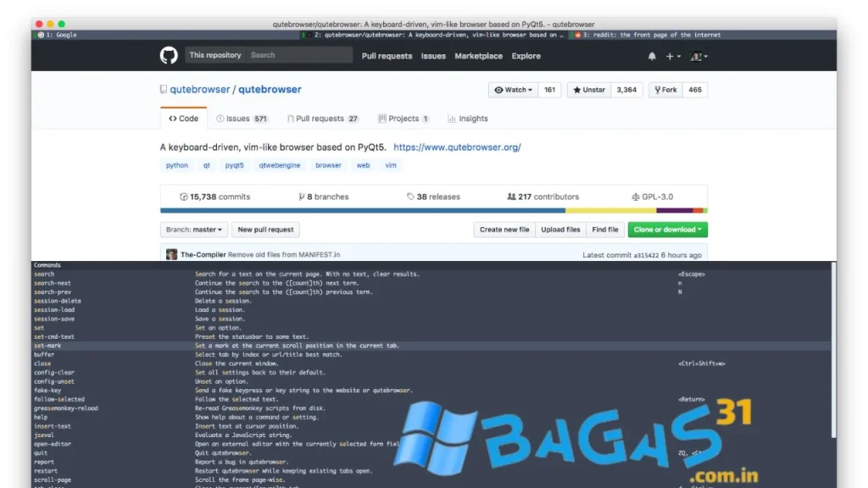The image size is (868, 488).
Task: Open the Watch dropdown button
Action: click(x=513, y=90)
